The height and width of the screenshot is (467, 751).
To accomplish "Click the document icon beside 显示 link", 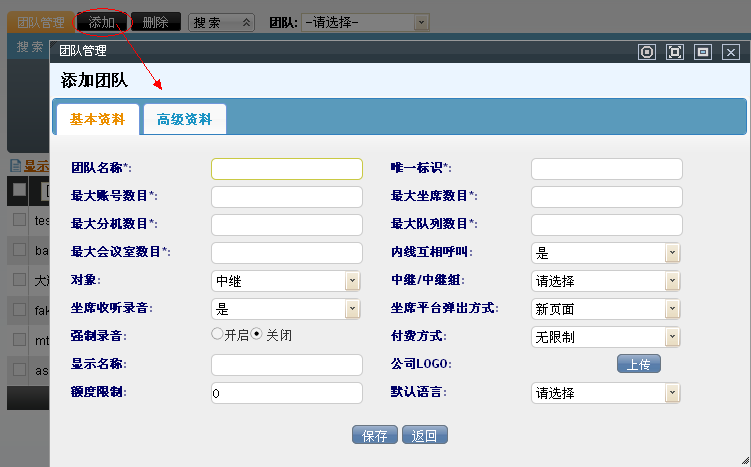I will pos(15,166).
